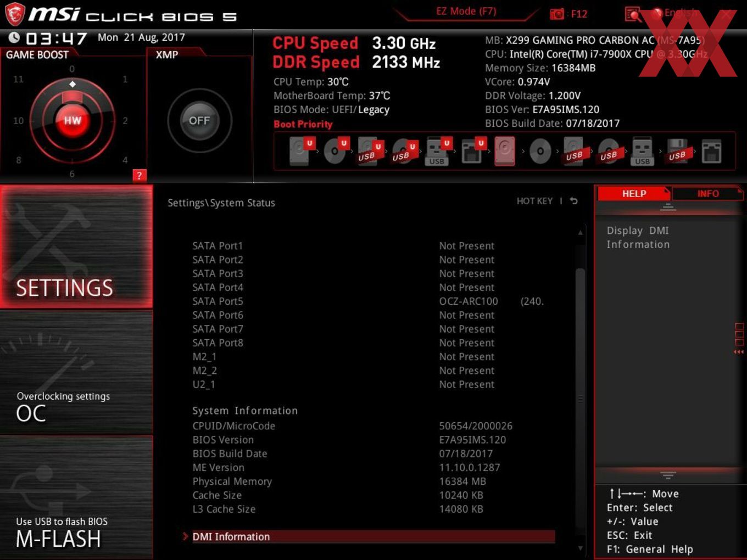This screenshot has width=747, height=560.
Task: Select the legacy USB hard disk boot icon
Action: (575, 153)
